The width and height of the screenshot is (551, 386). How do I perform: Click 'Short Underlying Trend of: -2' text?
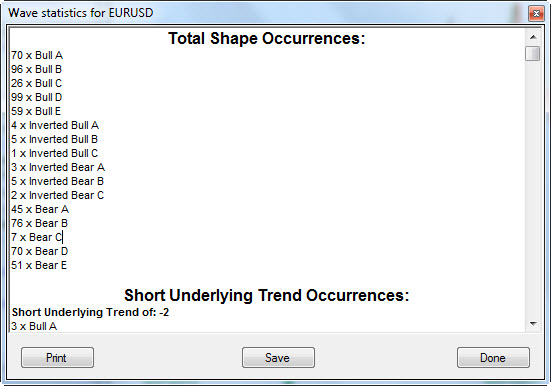[90, 312]
